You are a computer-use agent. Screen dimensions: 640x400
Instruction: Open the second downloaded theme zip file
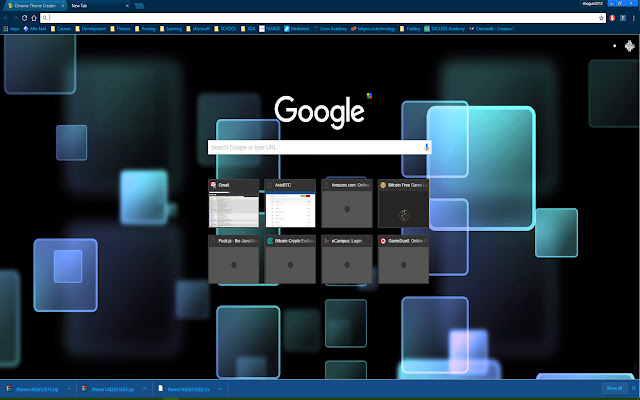(108, 389)
